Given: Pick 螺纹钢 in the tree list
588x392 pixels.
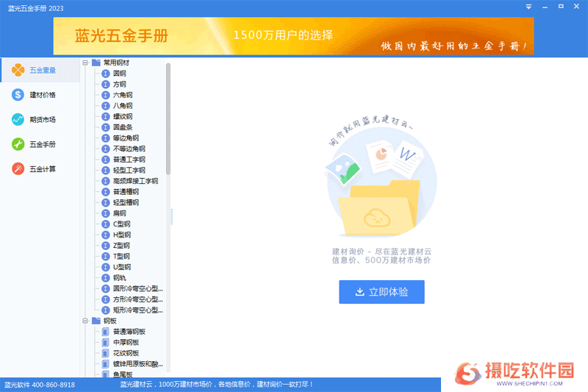Looking at the screenshot, I should (123, 117).
